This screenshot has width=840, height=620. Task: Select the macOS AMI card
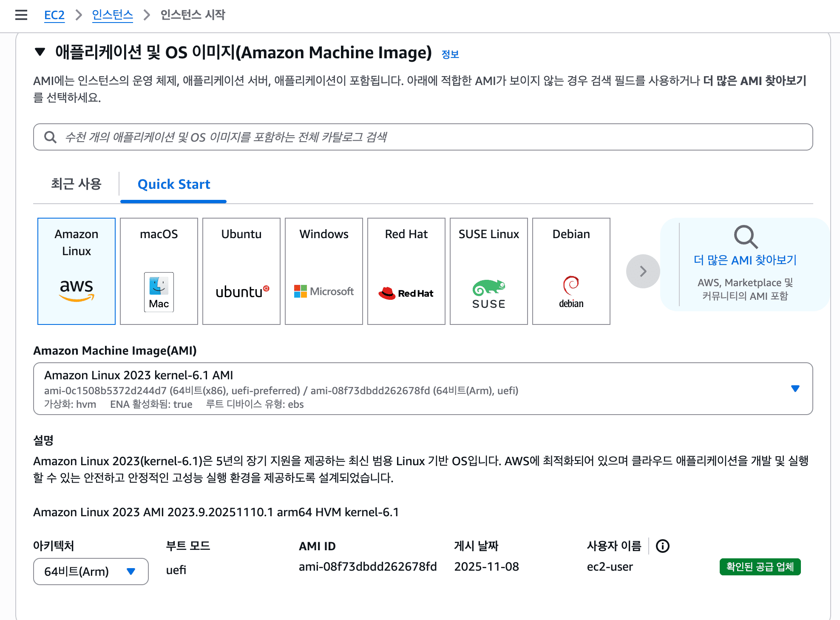[x=159, y=271]
